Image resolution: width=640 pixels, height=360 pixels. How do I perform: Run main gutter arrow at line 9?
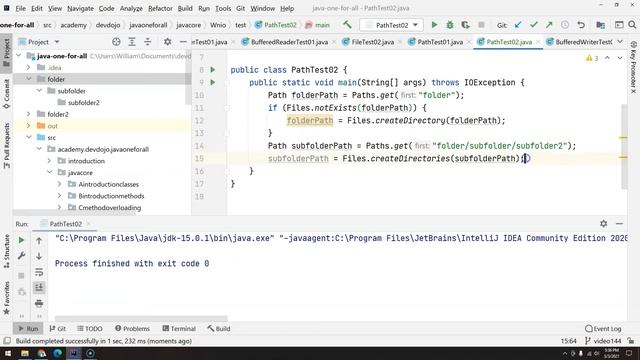tap(213, 82)
